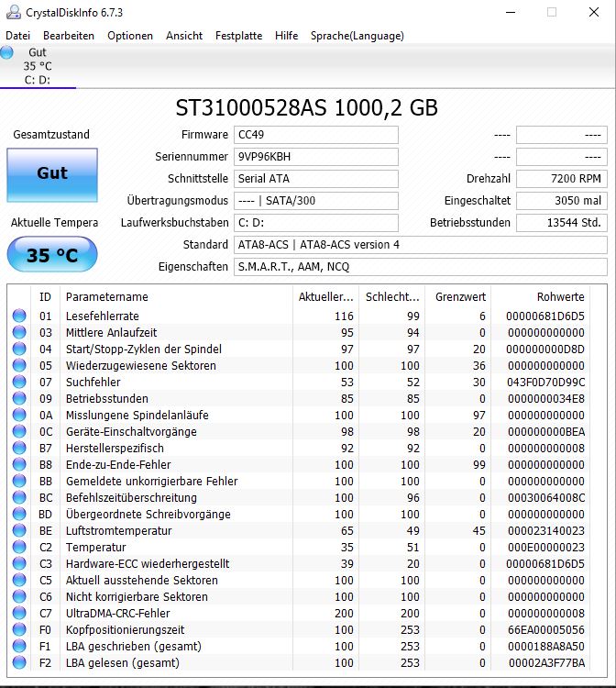This screenshot has width=616, height=688.
Task: Click the Parametername column header
Action: 176,297
